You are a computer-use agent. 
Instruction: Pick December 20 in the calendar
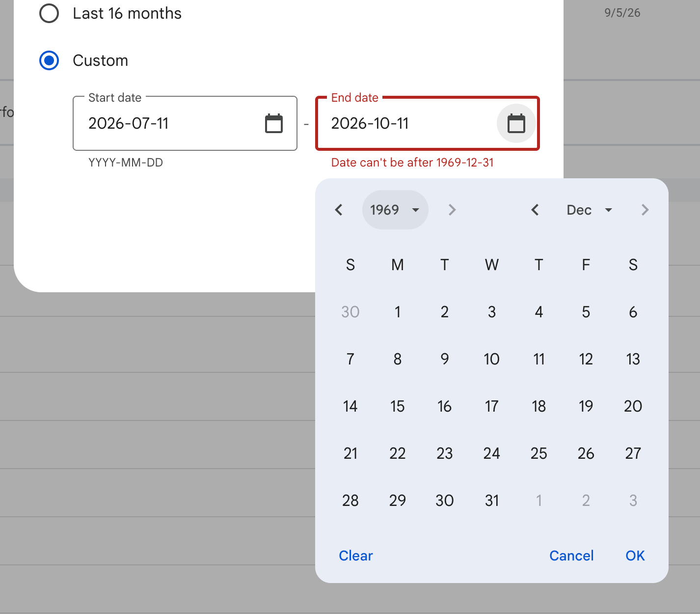tap(633, 406)
